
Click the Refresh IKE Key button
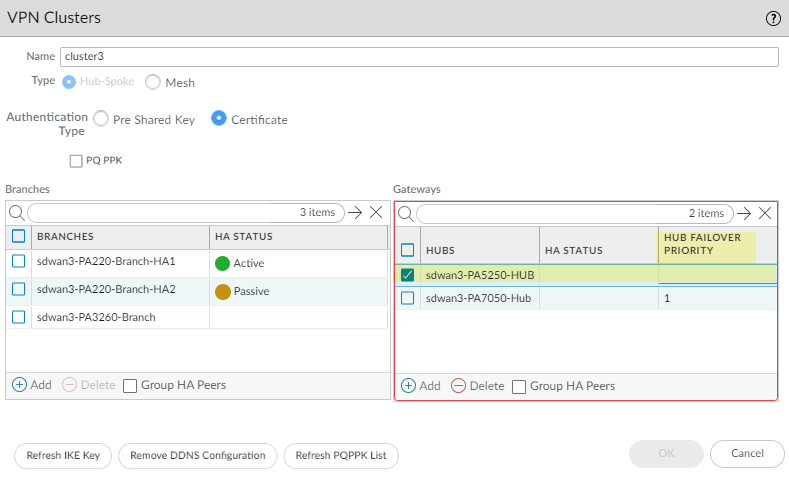[63, 456]
